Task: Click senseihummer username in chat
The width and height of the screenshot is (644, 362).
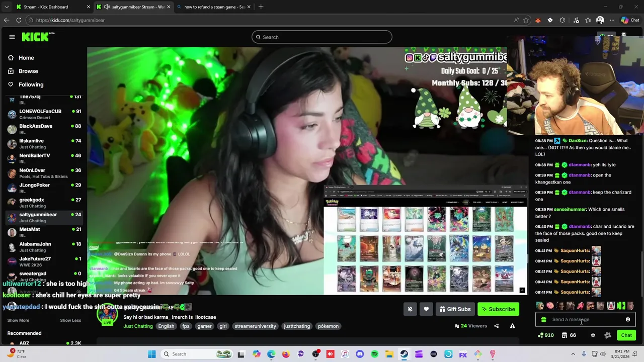Action: click(570, 209)
